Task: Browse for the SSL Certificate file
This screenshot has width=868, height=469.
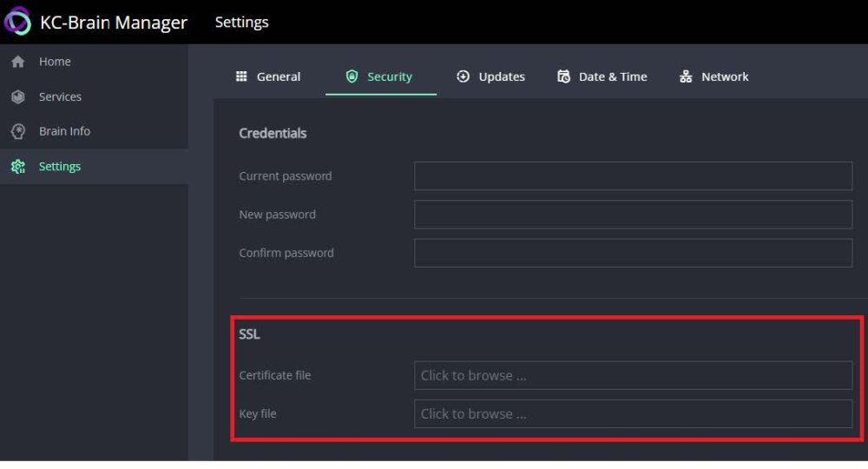Action: tap(633, 375)
